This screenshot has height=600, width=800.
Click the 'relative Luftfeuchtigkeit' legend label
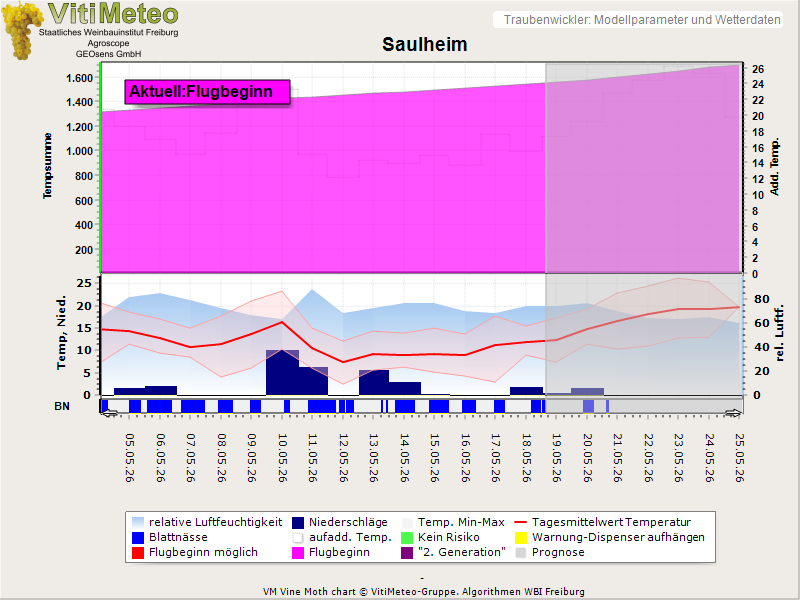[215, 522]
